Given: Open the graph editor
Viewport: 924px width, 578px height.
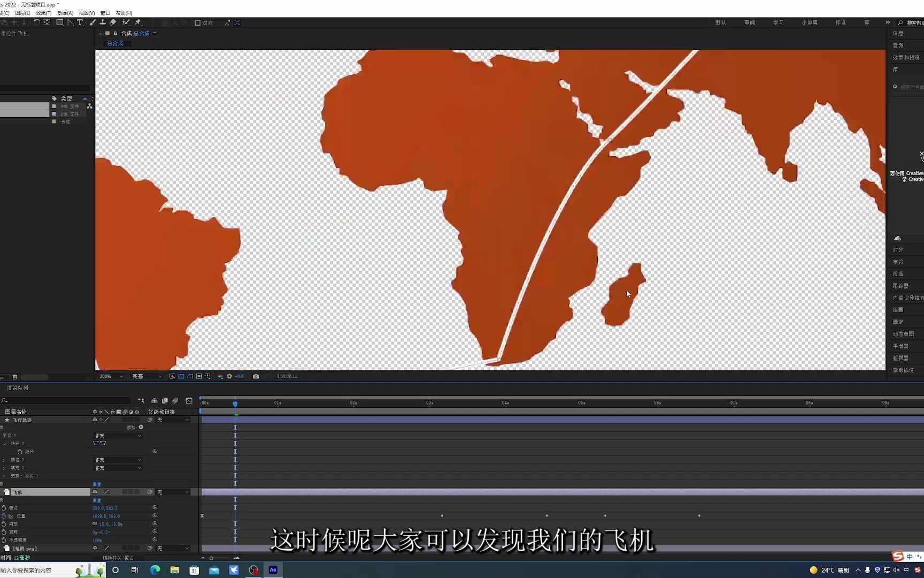Looking at the screenshot, I should pyautogui.click(x=189, y=400).
